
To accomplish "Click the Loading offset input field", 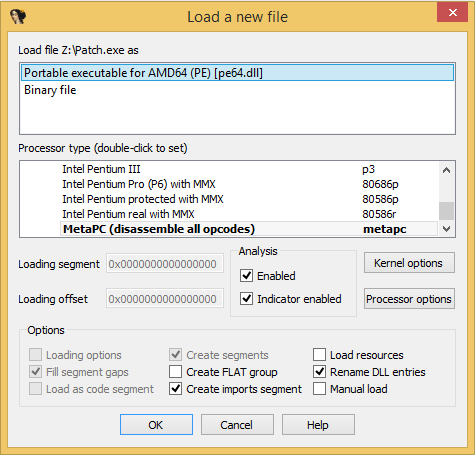I will point(165,299).
